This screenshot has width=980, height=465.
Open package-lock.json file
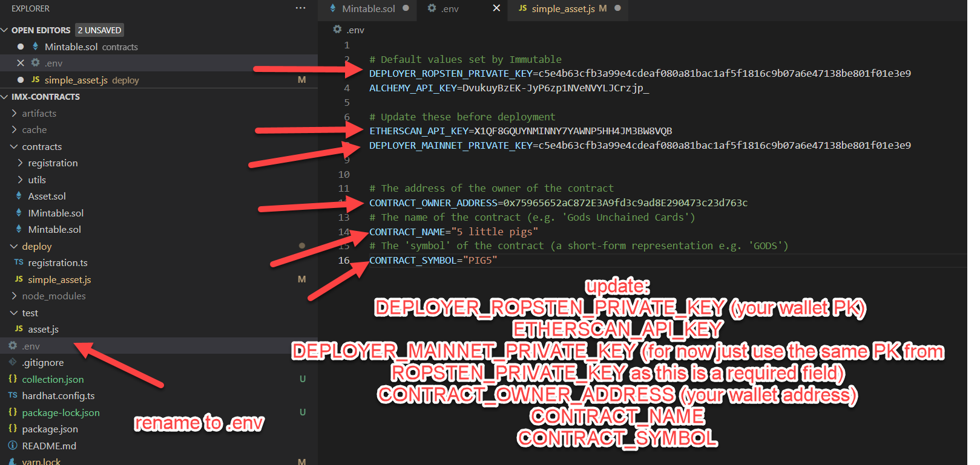(x=61, y=412)
